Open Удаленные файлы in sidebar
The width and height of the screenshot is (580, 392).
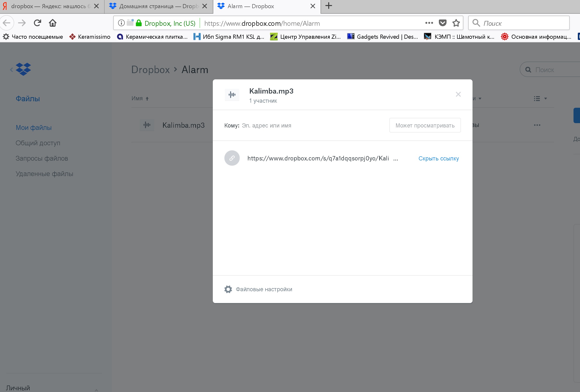[44, 174]
